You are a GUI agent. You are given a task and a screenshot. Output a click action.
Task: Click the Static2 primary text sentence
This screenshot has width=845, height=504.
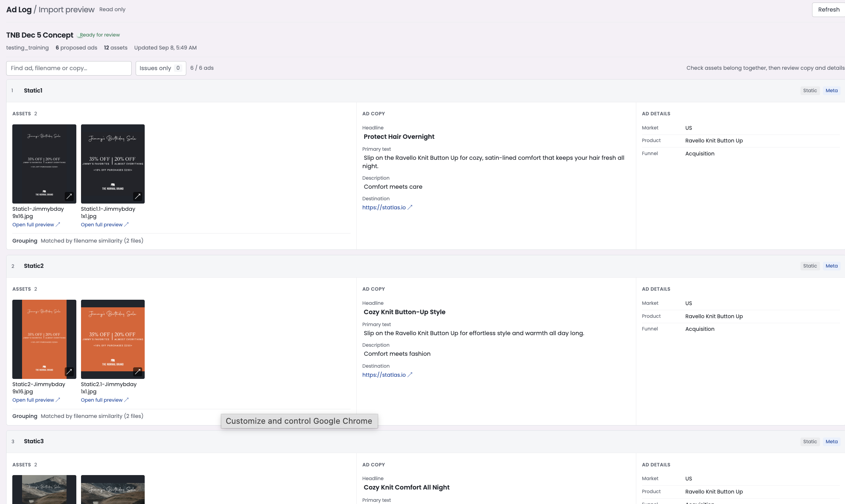pyautogui.click(x=474, y=333)
